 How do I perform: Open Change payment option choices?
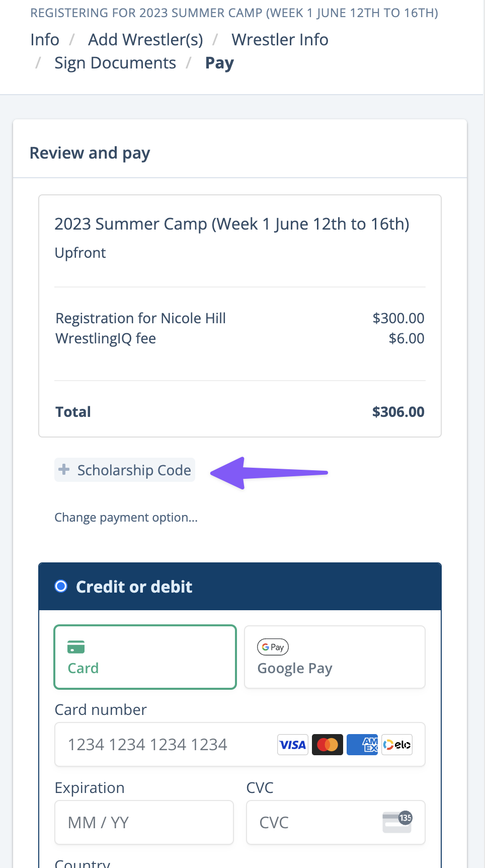(x=126, y=517)
